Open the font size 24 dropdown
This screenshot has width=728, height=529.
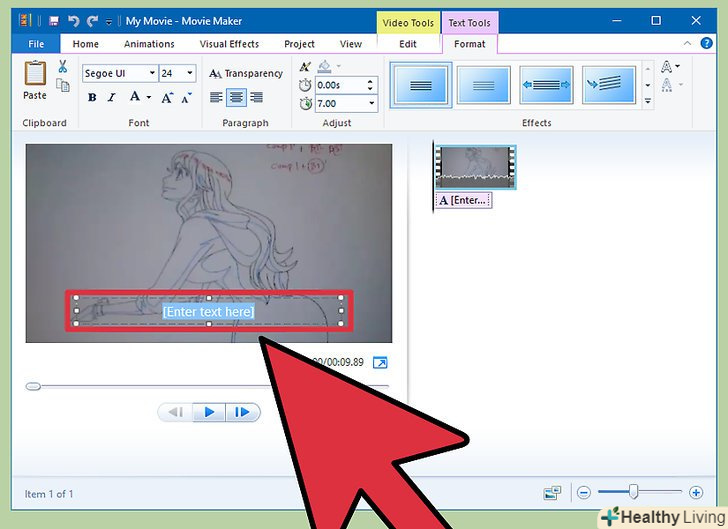[190, 73]
